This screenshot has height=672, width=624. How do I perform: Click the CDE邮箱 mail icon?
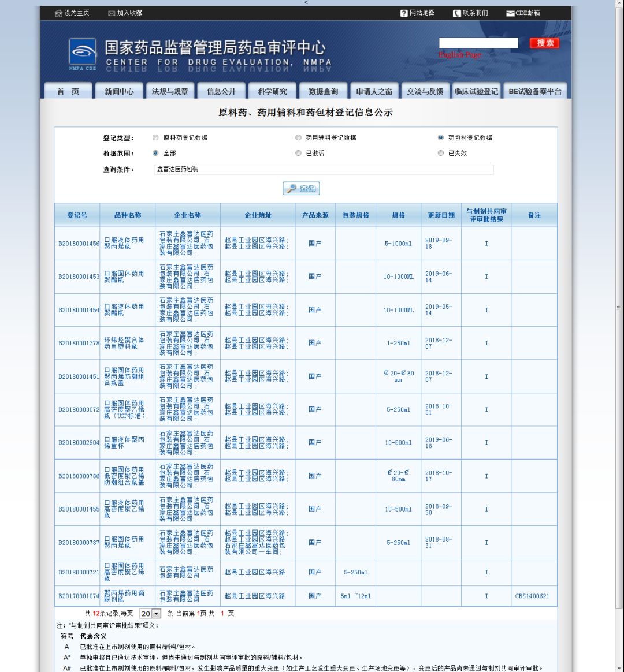click(510, 13)
